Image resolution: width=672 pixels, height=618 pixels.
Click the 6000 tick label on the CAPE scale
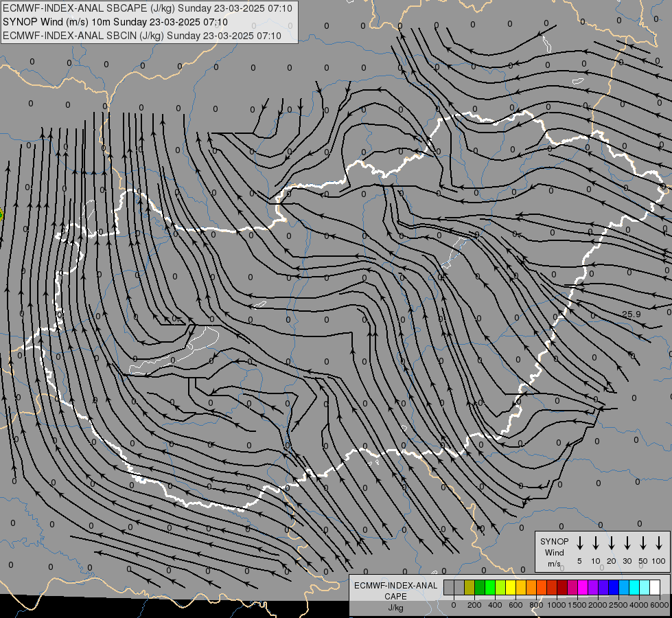click(x=660, y=605)
